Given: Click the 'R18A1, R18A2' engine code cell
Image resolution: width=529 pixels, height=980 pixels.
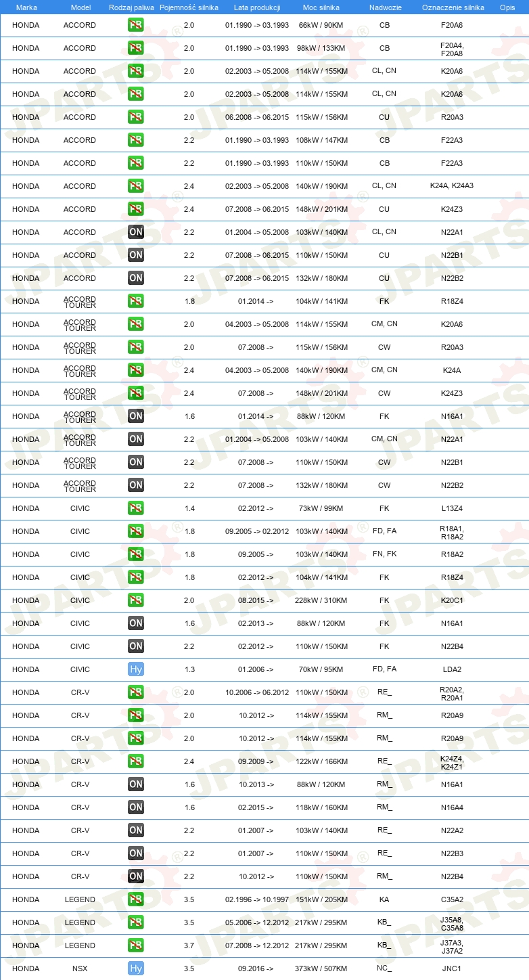Looking at the screenshot, I should coord(452,532).
